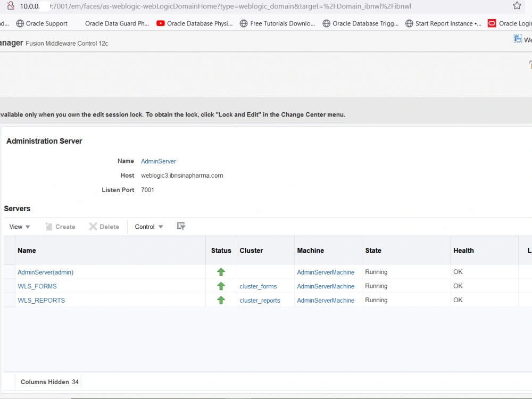Click the Detach table icon in Servers toolbar
Viewport: 532px width, 399px height.
[x=181, y=226]
